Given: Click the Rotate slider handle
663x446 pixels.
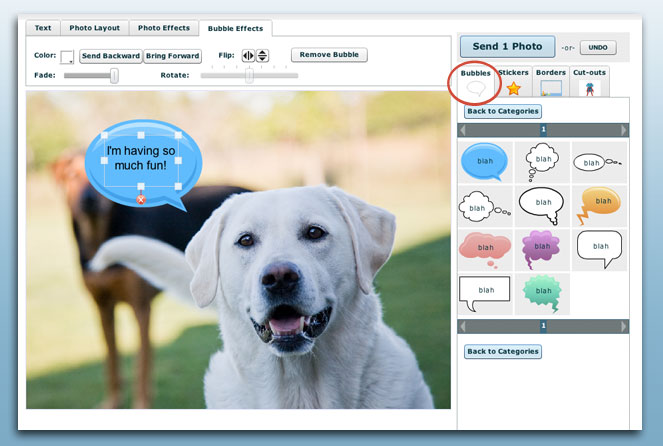Looking at the screenshot, I should pyautogui.click(x=249, y=76).
